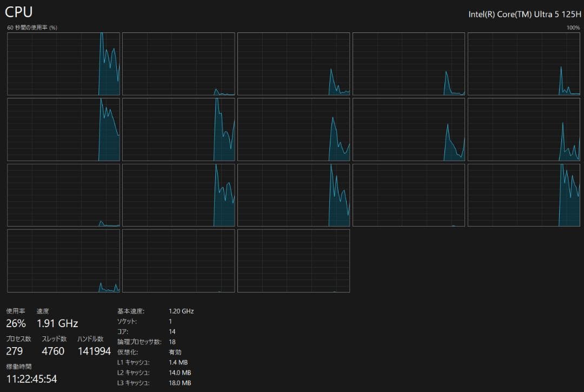This screenshot has height=392, width=584.
Task: Click the 基本速度 value 1.20 GHz
Action: [181, 311]
